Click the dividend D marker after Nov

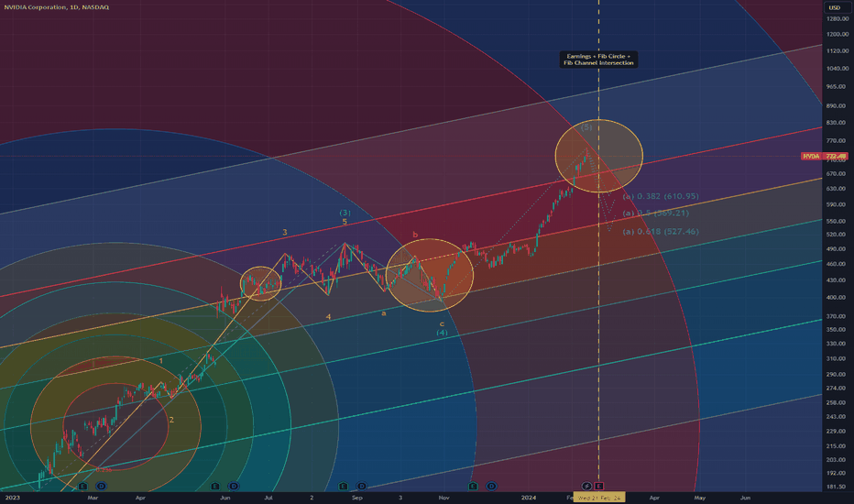click(x=491, y=486)
